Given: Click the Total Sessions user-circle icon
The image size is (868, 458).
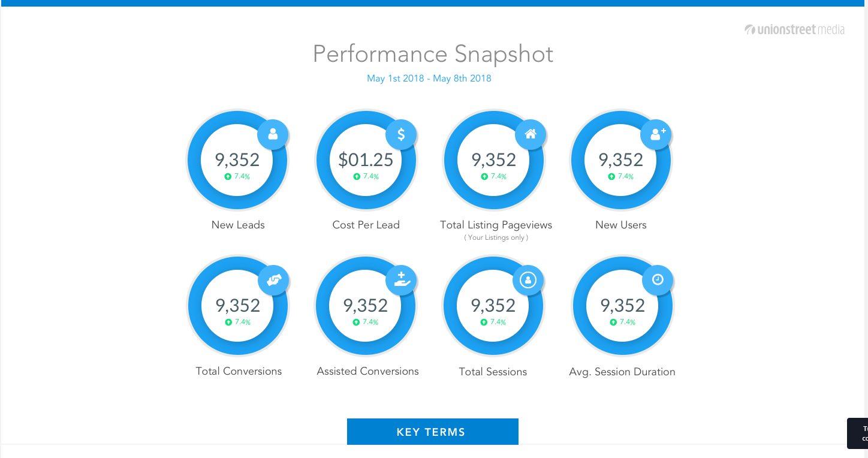Looking at the screenshot, I should [528, 280].
